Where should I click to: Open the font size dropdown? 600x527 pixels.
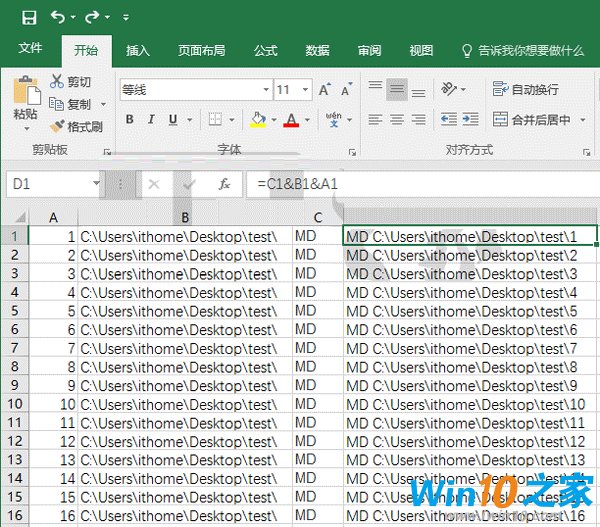(305, 90)
